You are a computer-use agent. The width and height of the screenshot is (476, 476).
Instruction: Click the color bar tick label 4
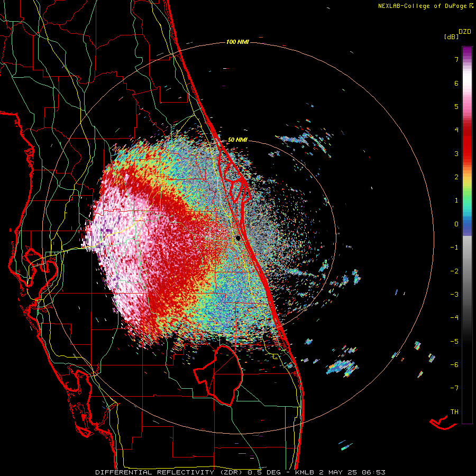456,130
